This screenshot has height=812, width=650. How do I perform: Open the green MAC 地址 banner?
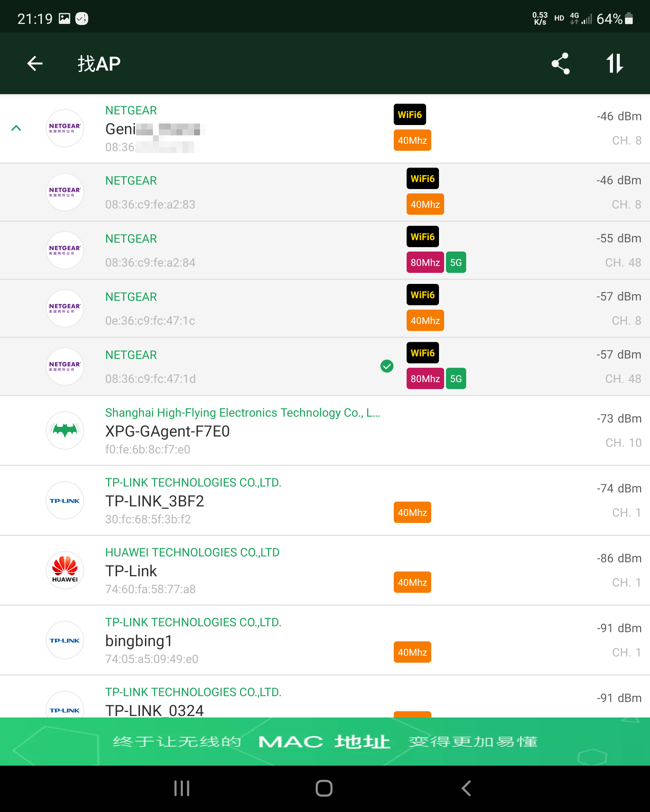click(x=325, y=741)
